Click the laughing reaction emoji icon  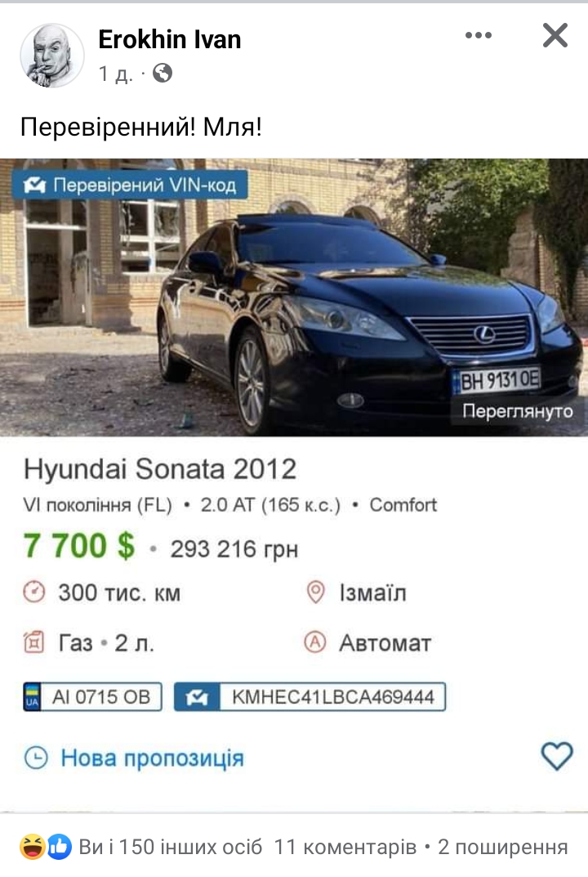33,847
